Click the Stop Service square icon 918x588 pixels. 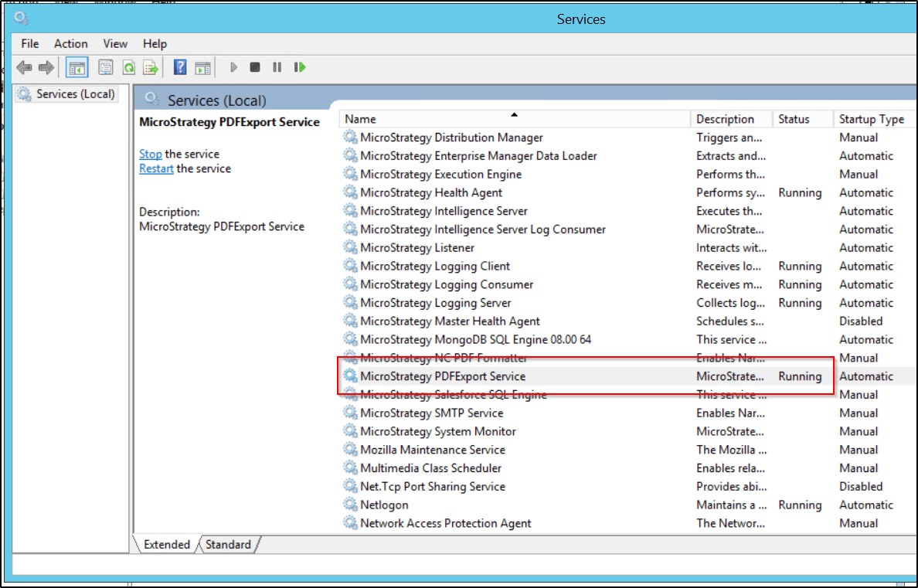click(255, 67)
